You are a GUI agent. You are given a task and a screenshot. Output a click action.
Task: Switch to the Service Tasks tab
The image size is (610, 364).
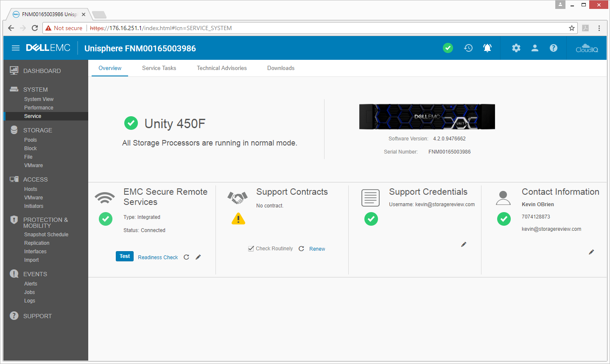[x=159, y=68]
